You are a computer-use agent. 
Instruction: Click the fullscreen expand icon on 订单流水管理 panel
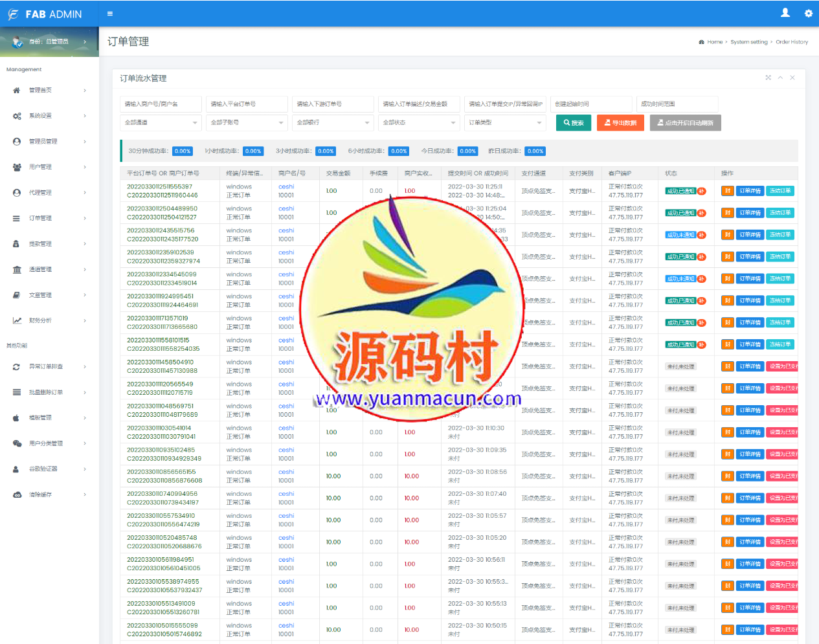pos(769,78)
